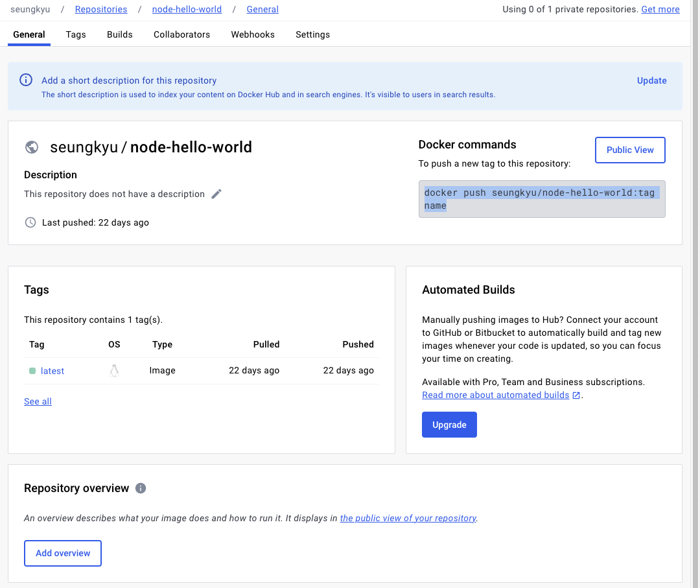
Task: Open the Builds tab
Action: tap(120, 34)
